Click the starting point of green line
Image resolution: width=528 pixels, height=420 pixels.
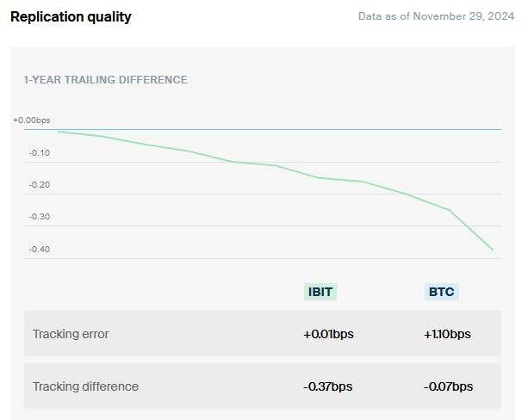[58, 132]
